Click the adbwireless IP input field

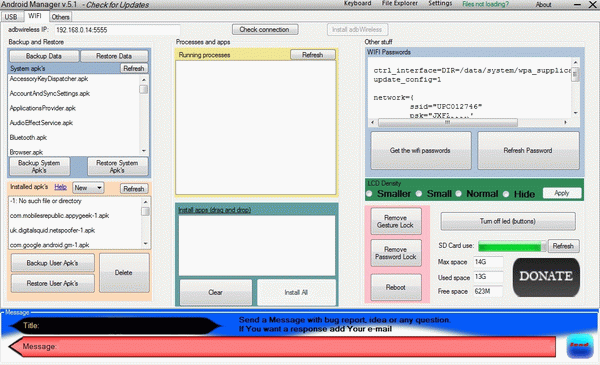pos(117,30)
